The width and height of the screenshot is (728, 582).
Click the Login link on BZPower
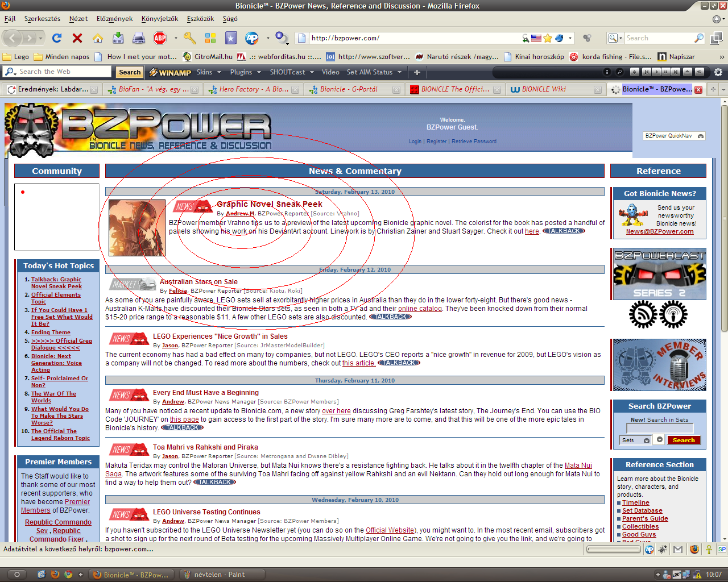point(415,141)
